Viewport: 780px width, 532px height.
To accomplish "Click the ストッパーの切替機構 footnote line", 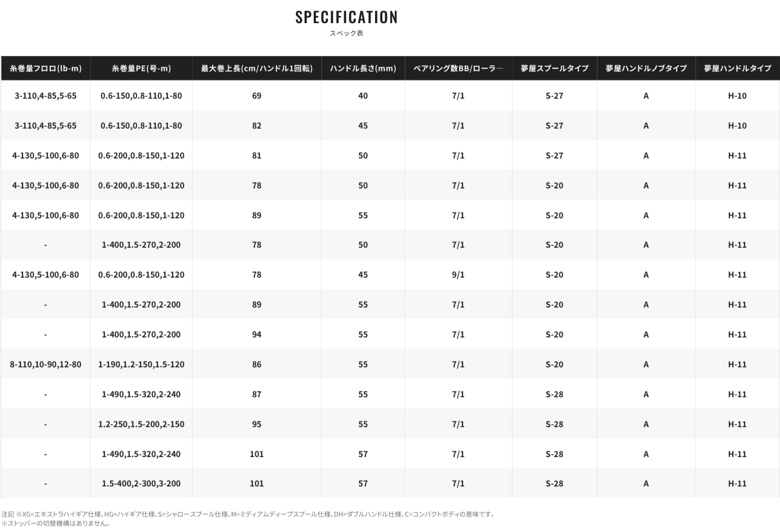I will (x=56, y=523).
